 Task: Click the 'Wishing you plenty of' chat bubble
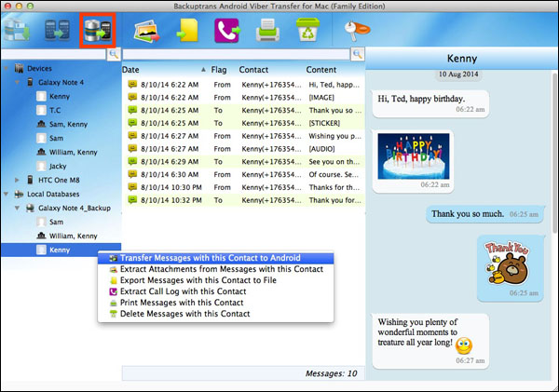click(430, 342)
